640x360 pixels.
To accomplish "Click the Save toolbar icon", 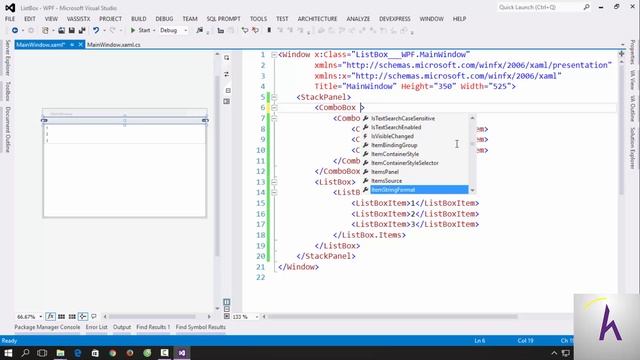I will [x=71, y=30].
